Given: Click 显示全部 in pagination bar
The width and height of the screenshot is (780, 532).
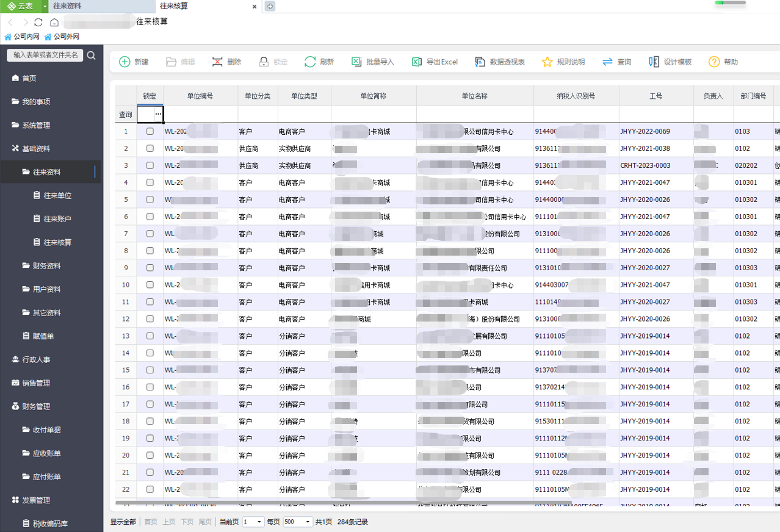Looking at the screenshot, I should pos(123,522).
